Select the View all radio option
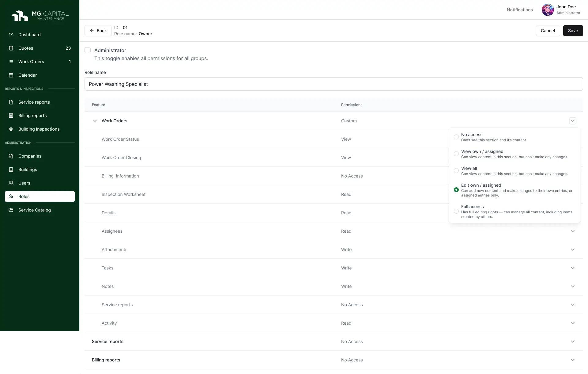 point(456,170)
